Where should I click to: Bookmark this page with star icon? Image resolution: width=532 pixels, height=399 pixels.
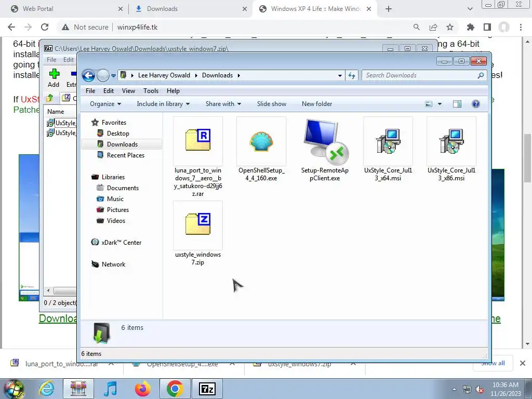(450, 27)
